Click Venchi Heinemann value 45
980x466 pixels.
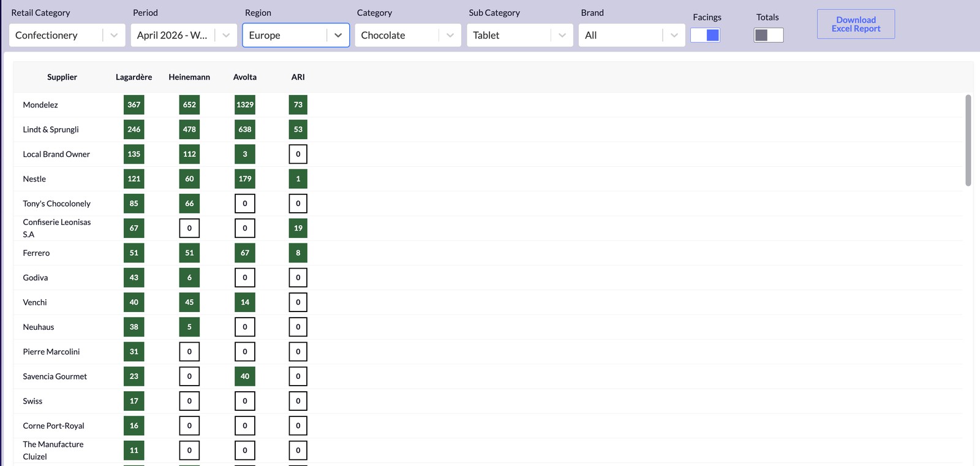click(189, 302)
